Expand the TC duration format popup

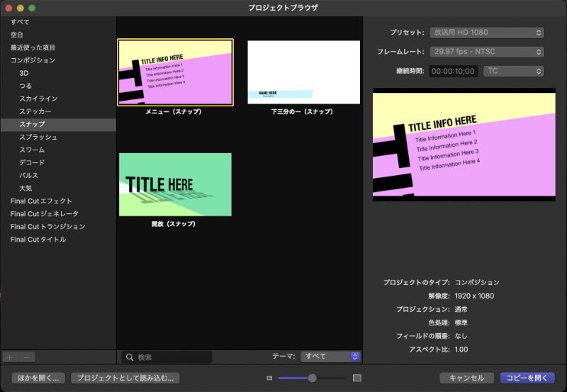coord(513,71)
